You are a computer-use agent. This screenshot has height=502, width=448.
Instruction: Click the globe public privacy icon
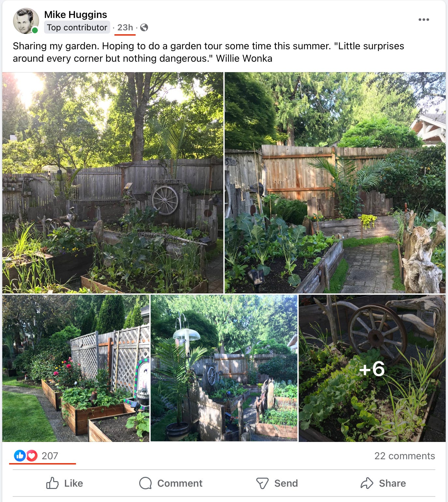144,27
